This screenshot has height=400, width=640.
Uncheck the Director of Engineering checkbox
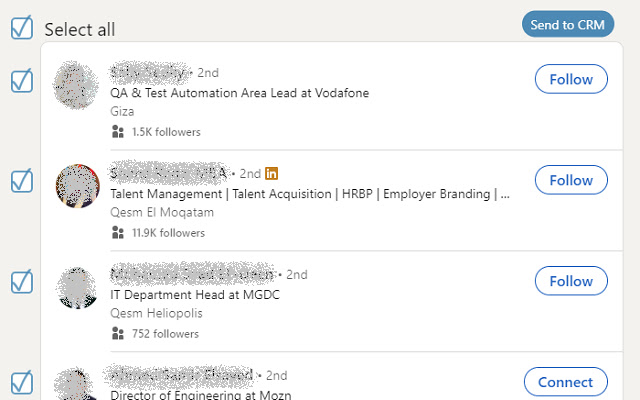pyautogui.click(x=22, y=382)
